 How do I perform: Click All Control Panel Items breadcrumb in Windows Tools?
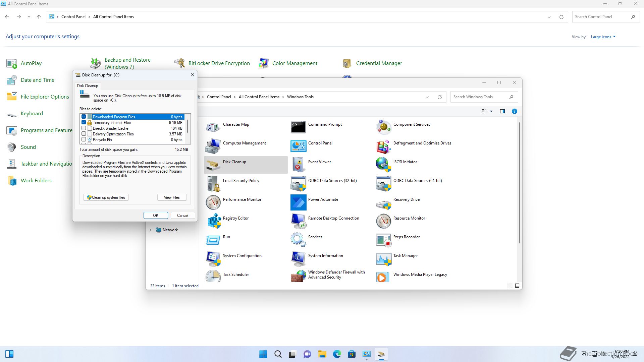coord(259,97)
